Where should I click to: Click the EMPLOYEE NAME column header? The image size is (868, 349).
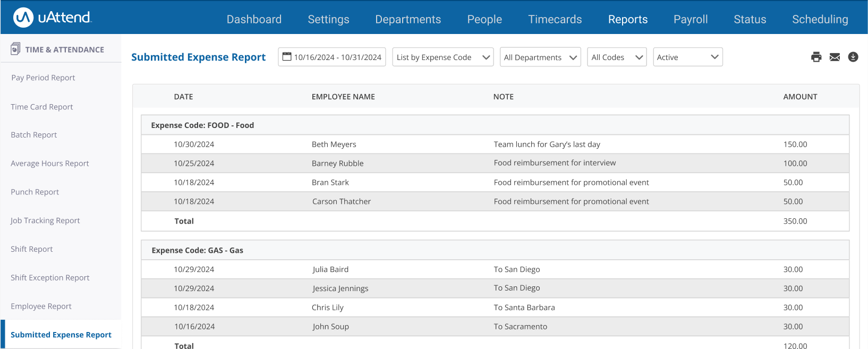click(x=343, y=97)
